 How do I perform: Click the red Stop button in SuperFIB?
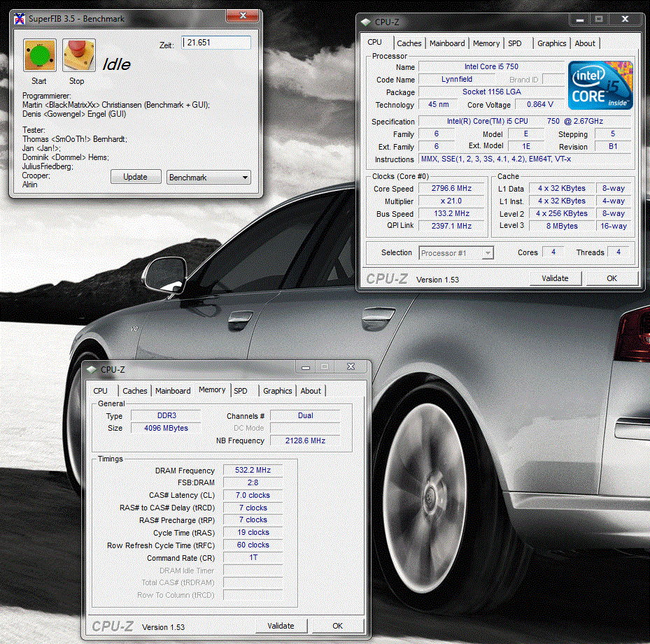[79, 55]
